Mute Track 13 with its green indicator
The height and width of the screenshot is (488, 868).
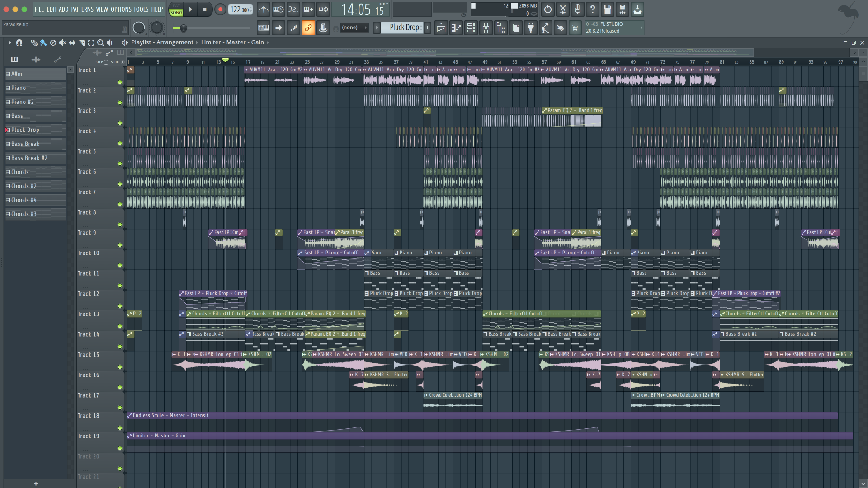(120, 326)
